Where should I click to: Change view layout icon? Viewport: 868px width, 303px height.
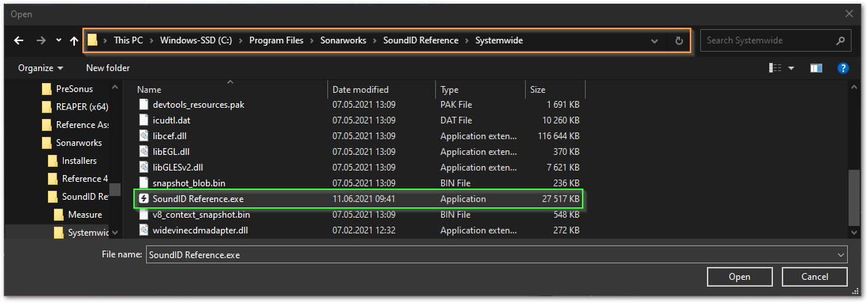[775, 68]
